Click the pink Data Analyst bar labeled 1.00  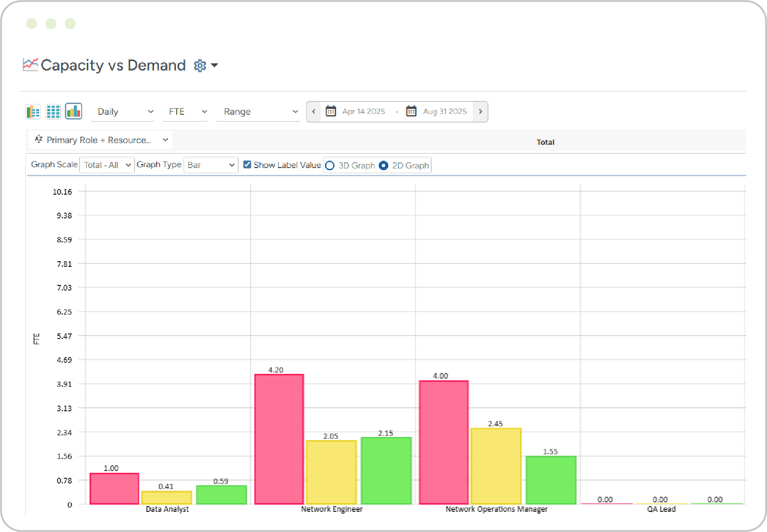[x=114, y=489]
